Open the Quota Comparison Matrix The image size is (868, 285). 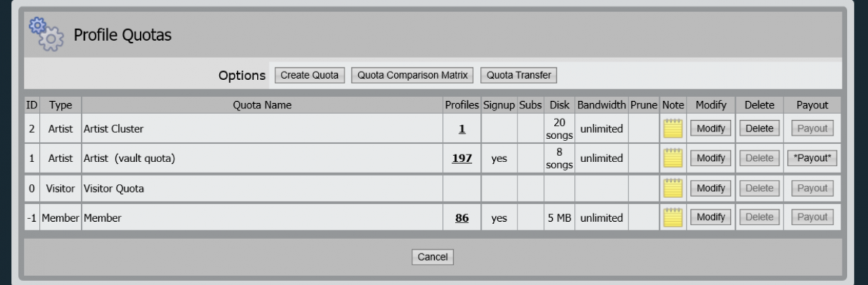point(412,75)
